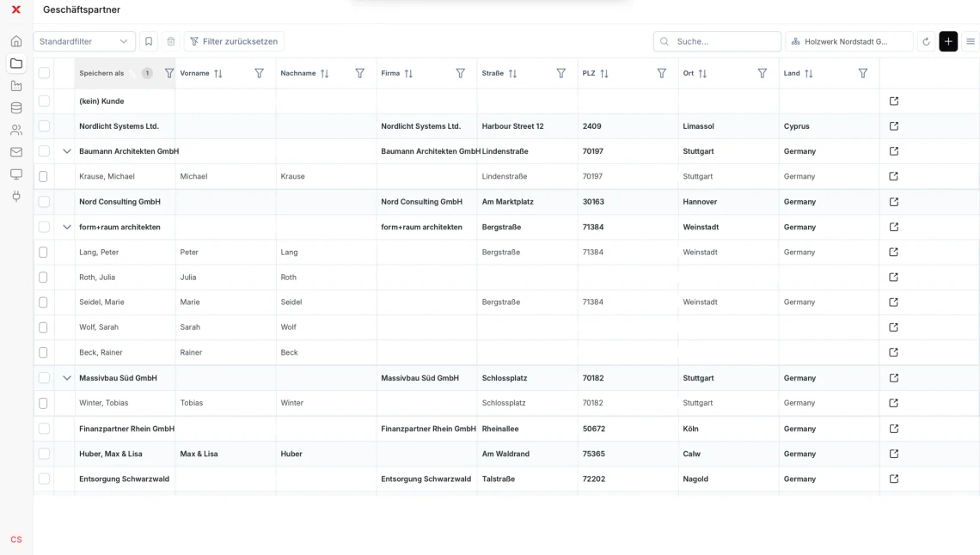Screen dimensions: 980x555
Task: Click the black plus add button
Action: 948,41
